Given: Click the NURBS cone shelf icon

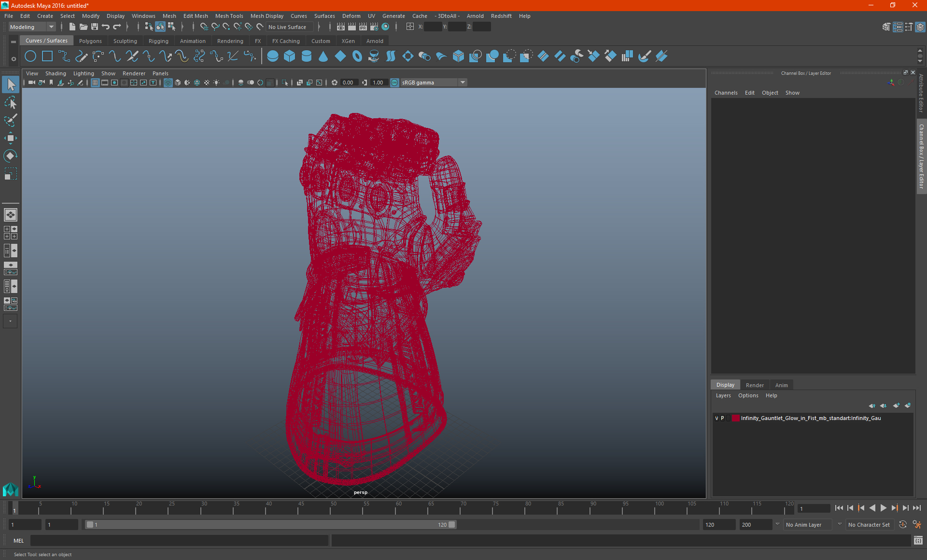Looking at the screenshot, I should tap(323, 56).
